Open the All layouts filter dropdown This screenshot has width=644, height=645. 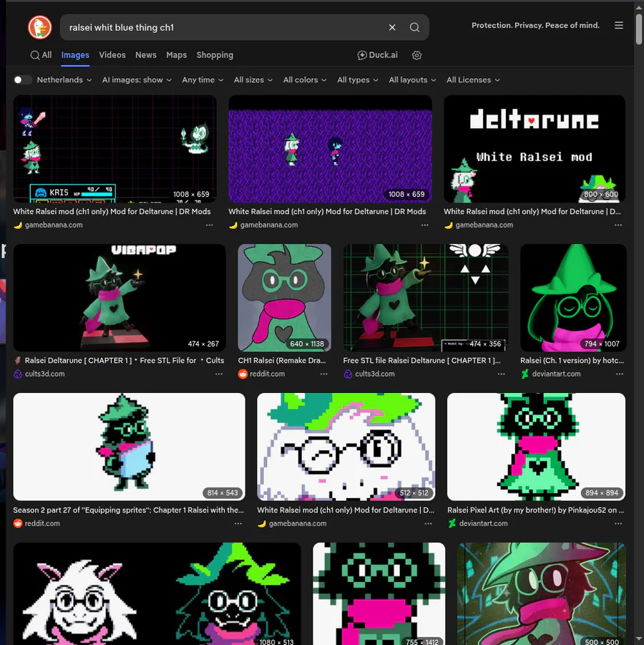click(x=412, y=79)
